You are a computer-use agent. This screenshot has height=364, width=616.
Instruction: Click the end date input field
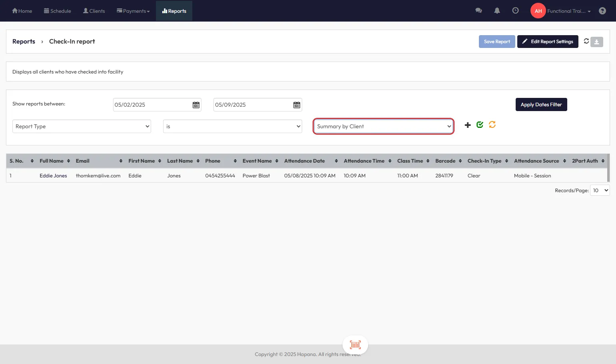[x=253, y=105]
